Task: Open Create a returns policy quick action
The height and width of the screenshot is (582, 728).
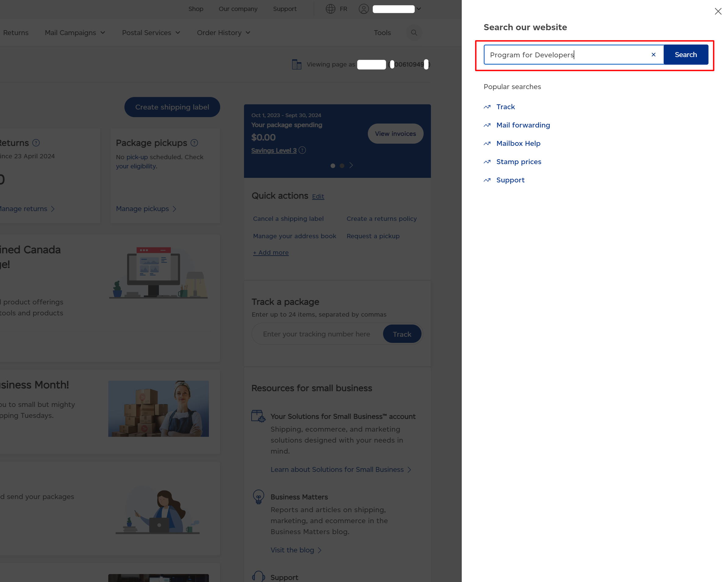Action: (x=382, y=218)
